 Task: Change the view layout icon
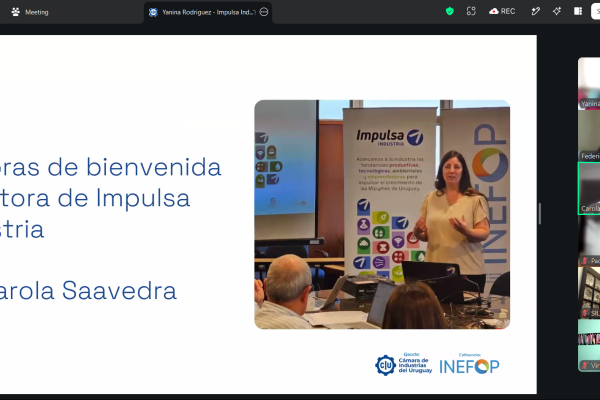pos(578,11)
